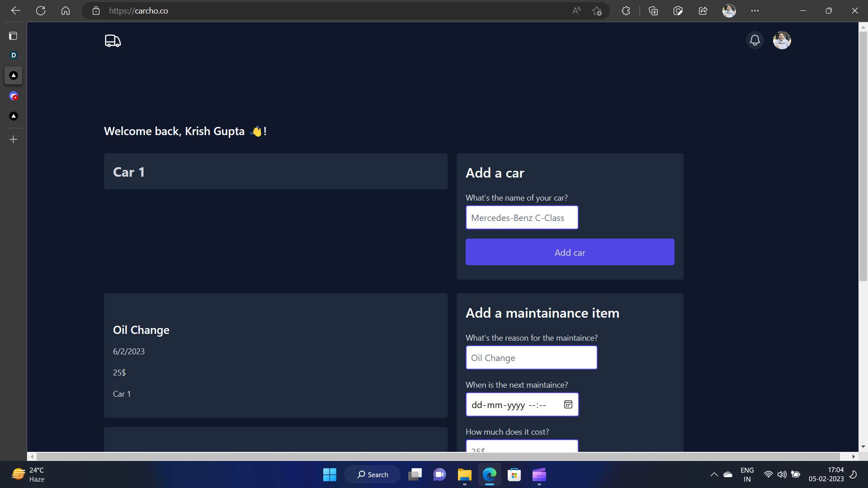868x488 pixels.
Task: Click the browser share icon
Action: (703, 11)
